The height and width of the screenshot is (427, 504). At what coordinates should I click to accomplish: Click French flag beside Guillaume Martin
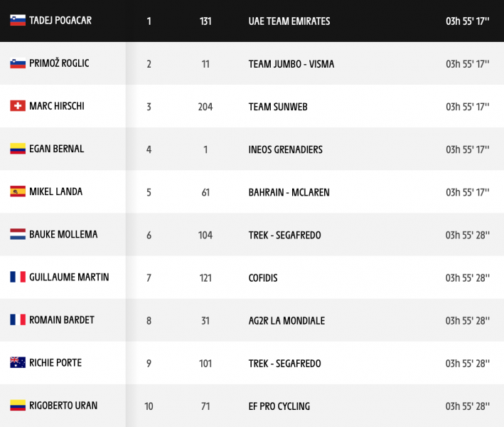click(x=18, y=277)
